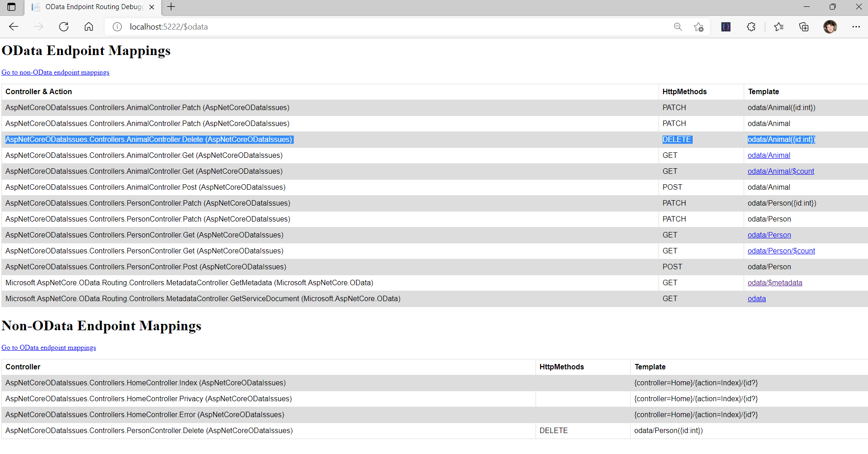Navigate back to the previous page
Image resolution: width=868 pixels, height=454 pixels.
[x=14, y=26]
